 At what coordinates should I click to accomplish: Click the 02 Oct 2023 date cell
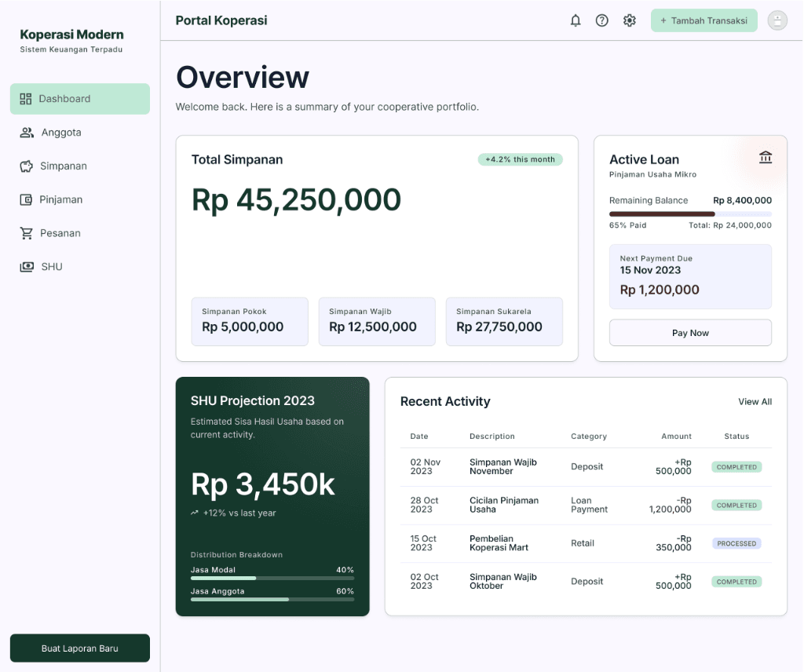click(x=424, y=581)
